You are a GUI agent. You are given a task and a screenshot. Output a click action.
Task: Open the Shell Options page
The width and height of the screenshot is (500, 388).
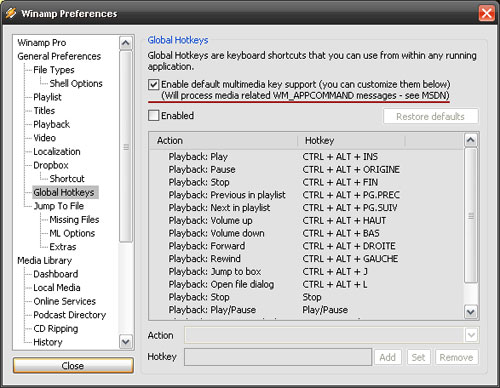coord(76,84)
